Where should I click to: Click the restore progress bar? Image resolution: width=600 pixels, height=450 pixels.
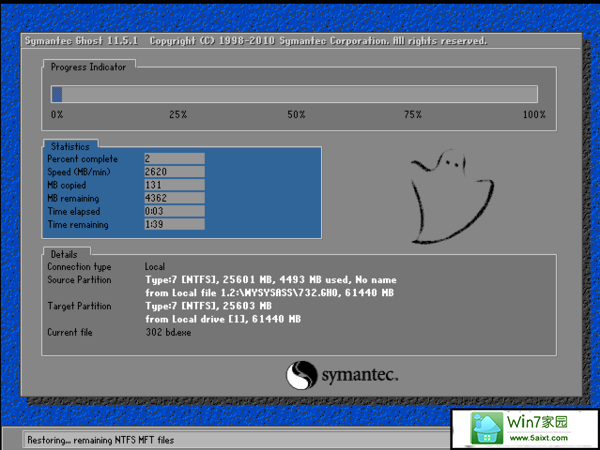[x=294, y=94]
